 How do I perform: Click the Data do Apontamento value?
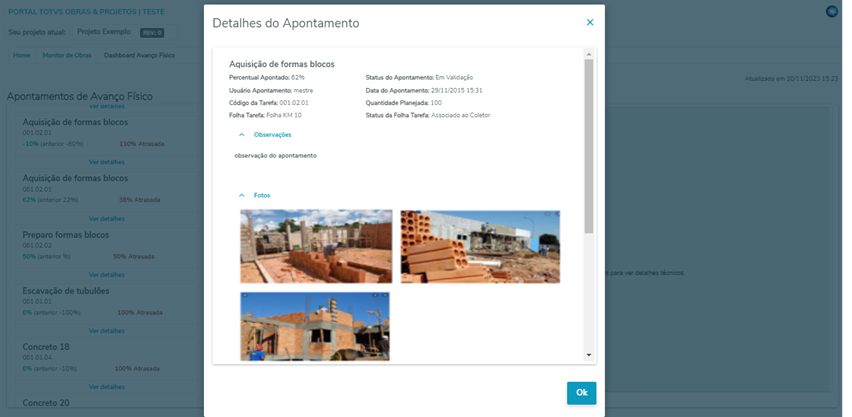457,90
